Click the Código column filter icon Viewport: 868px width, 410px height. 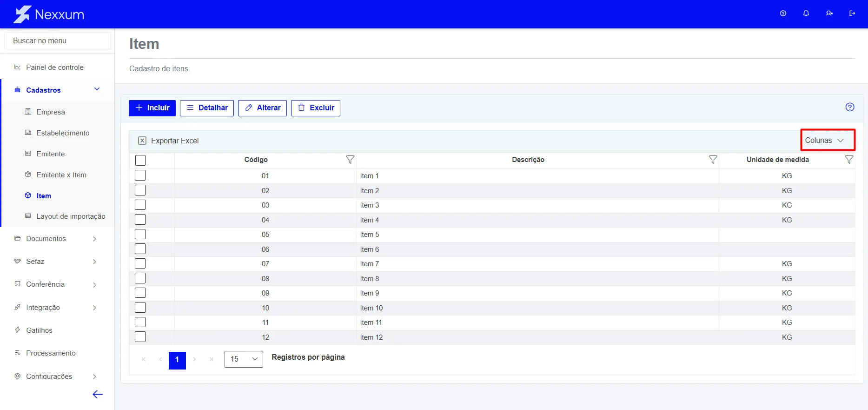tap(350, 160)
